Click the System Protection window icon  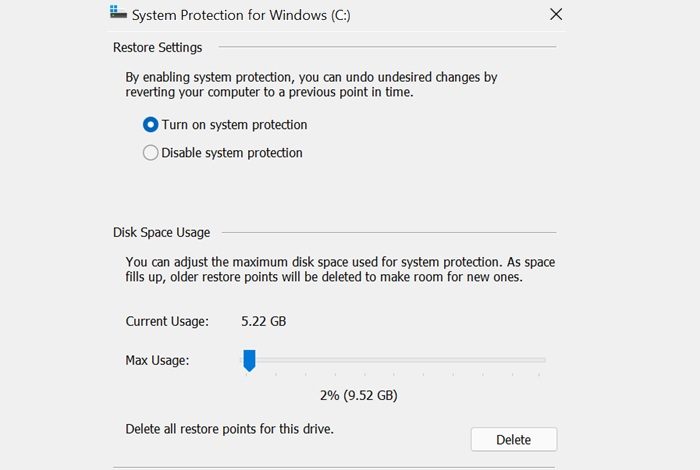tap(118, 15)
